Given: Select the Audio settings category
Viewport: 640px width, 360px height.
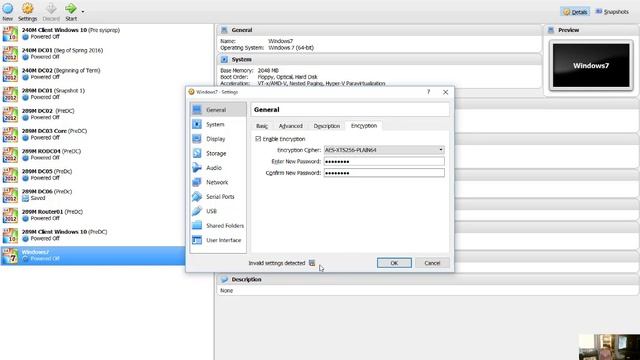Looking at the screenshot, I should pyautogui.click(x=218, y=168).
